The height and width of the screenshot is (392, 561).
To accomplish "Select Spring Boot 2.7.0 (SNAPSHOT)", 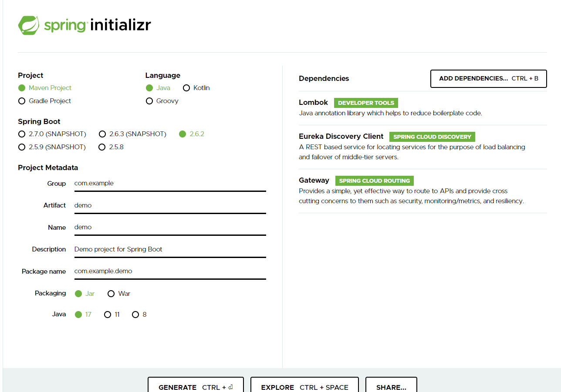I will coord(52,134).
